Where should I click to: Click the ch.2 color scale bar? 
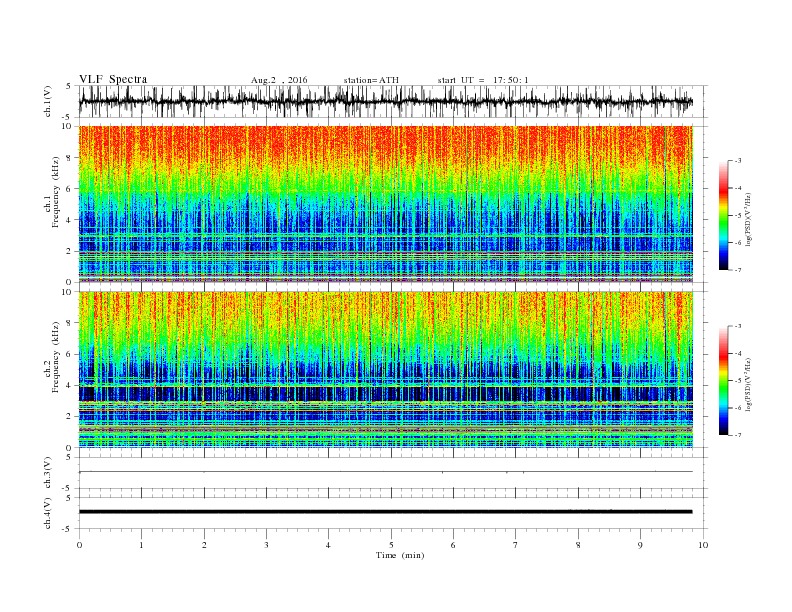tap(724, 380)
